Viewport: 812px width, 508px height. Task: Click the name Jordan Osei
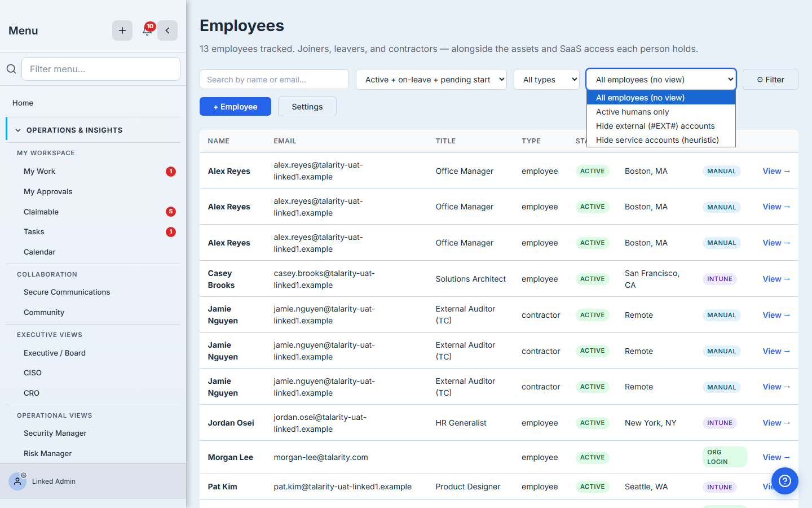[231, 423]
